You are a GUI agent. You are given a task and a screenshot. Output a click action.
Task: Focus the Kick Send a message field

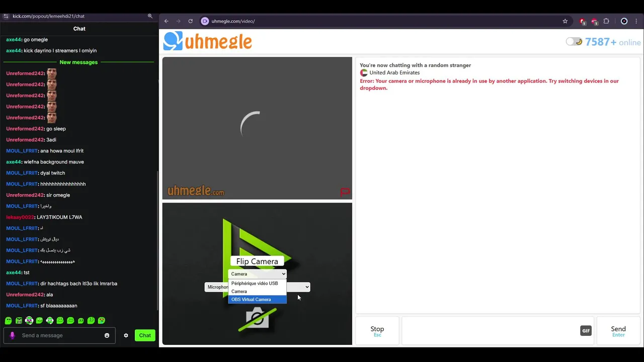60,335
